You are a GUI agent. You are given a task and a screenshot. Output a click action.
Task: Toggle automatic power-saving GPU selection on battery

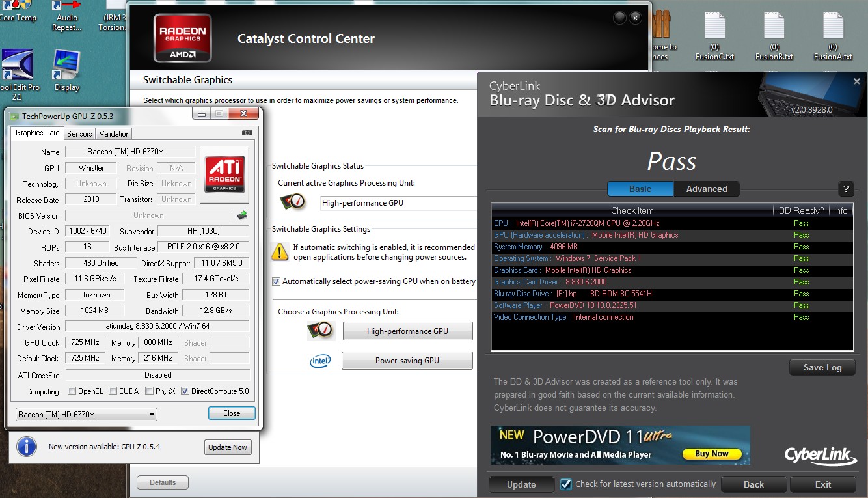pyautogui.click(x=276, y=281)
